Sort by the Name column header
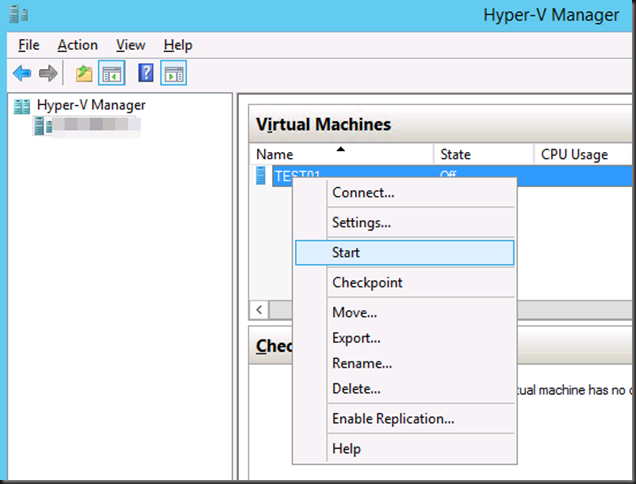This screenshot has height=484, width=636. pyautogui.click(x=341, y=155)
